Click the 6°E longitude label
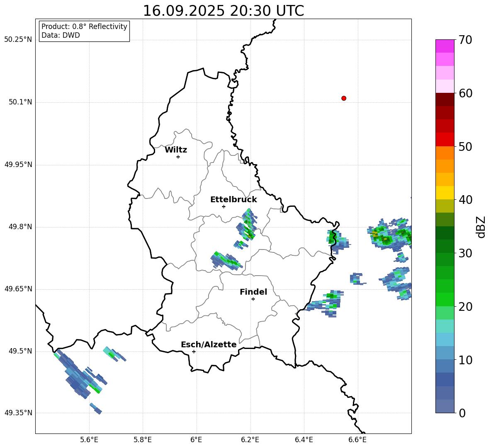The height and width of the screenshot is (448, 491). point(196,440)
